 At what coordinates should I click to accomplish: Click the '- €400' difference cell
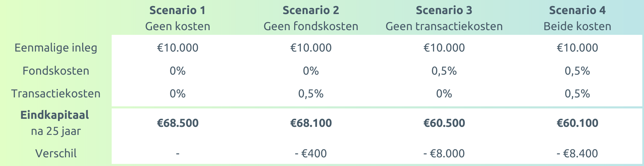coord(311,154)
